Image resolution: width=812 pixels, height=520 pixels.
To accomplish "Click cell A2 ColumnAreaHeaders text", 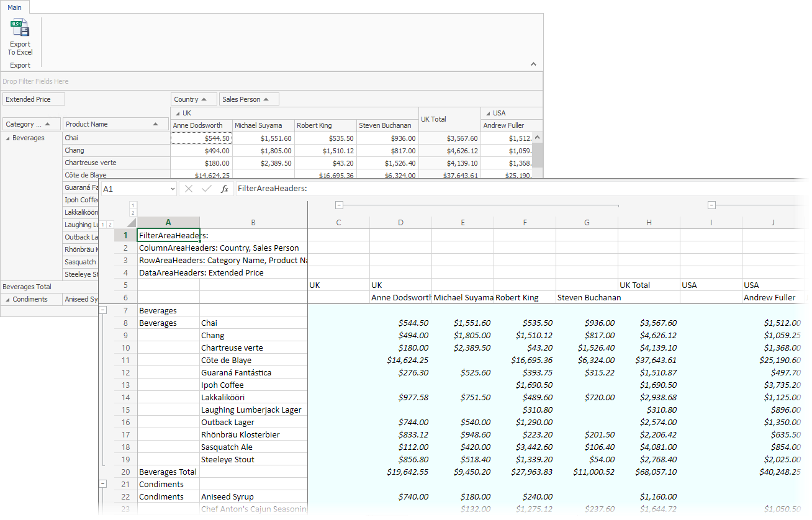I will (219, 248).
